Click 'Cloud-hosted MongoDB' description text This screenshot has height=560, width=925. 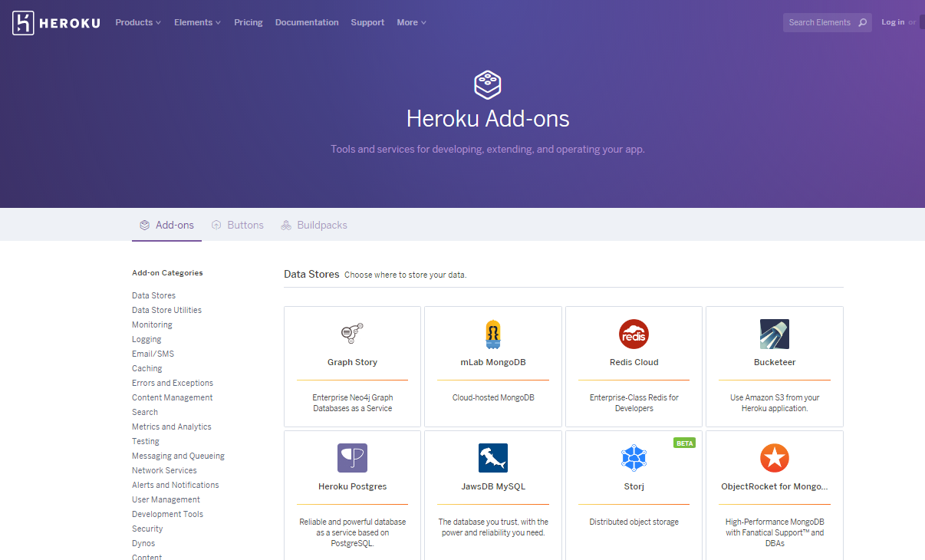493,397
